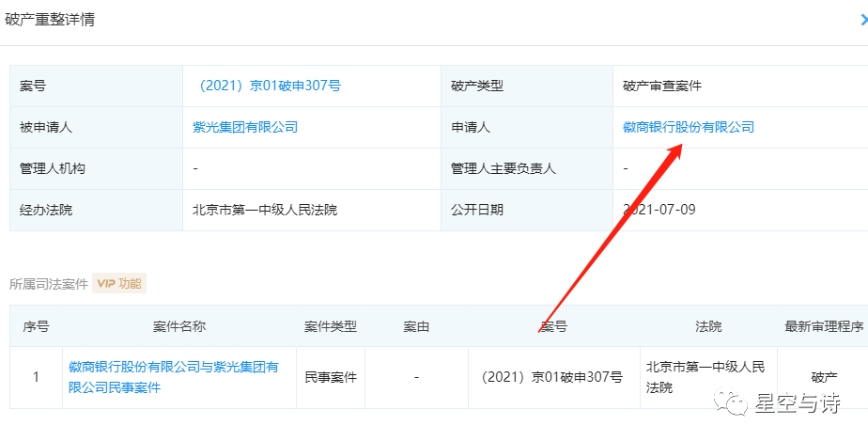This screenshot has width=868, height=441.
Task: Click the 破产重整详情 title
Action: pos(50,20)
